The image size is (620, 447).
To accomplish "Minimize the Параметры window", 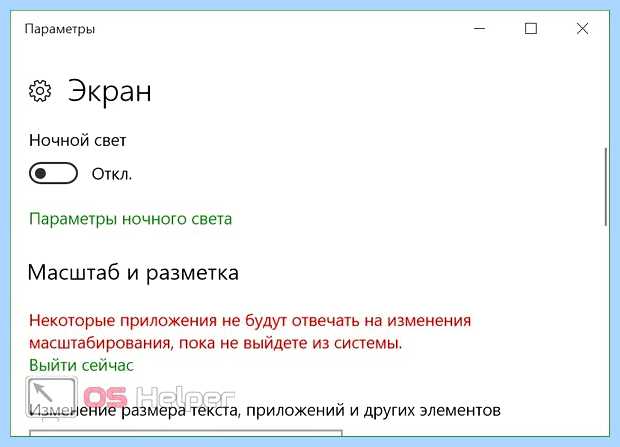I will (x=480, y=28).
